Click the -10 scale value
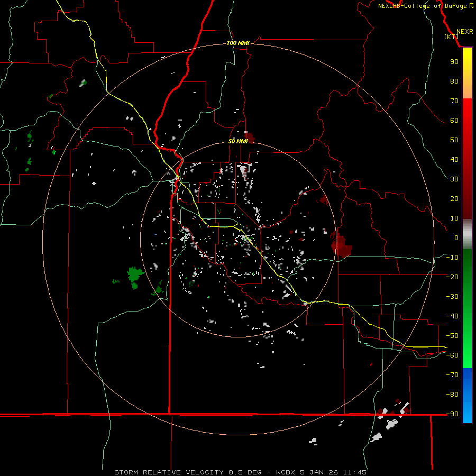The height and width of the screenshot is (476, 476). tap(452, 258)
